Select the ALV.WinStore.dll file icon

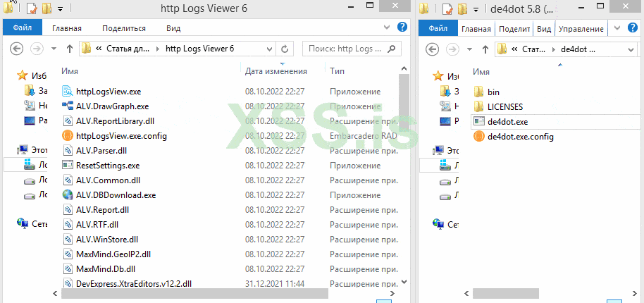[x=68, y=239]
